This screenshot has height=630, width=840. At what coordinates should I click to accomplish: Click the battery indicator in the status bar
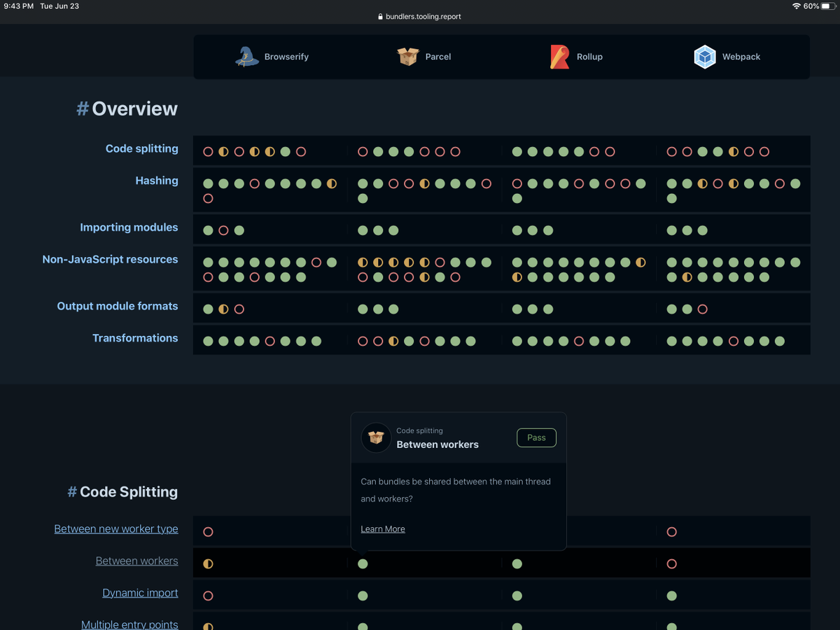coord(829,6)
